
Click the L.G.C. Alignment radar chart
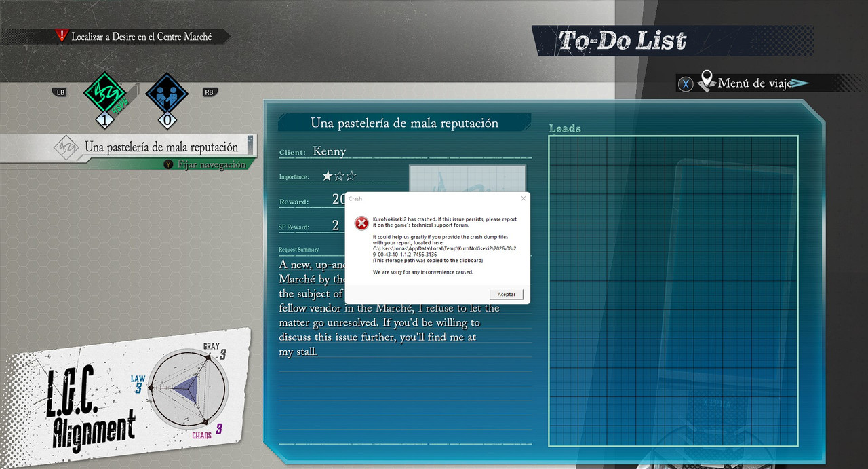pyautogui.click(x=187, y=389)
